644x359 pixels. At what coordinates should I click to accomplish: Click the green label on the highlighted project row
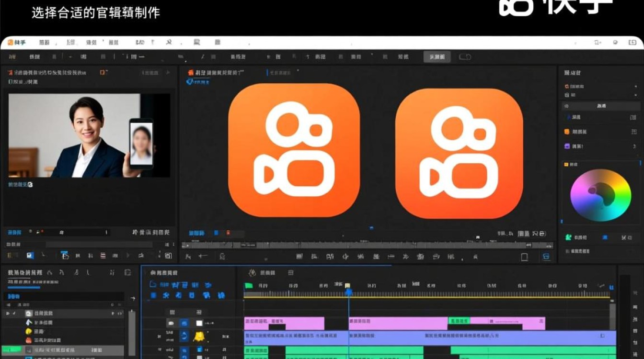coord(12,350)
